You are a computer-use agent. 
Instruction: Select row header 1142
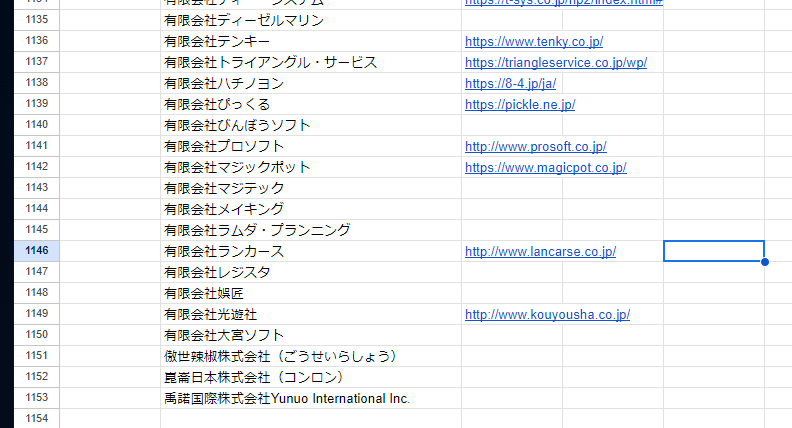(x=37, y=167)
